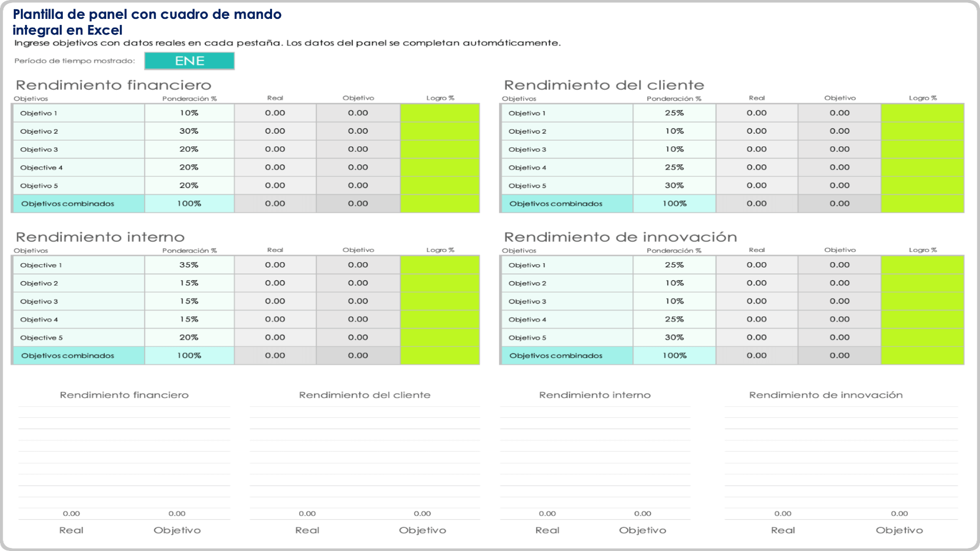Click Real value for cliente Objetivo 2

click(757, 131)
